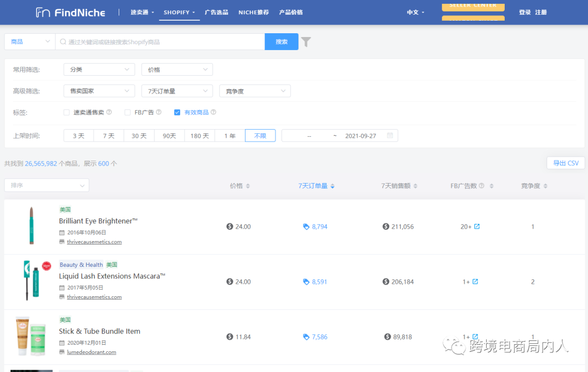Click help icon next to FB广告数 column
The height and width of the screenshot is (372, 588).
[x=481, y=186]
